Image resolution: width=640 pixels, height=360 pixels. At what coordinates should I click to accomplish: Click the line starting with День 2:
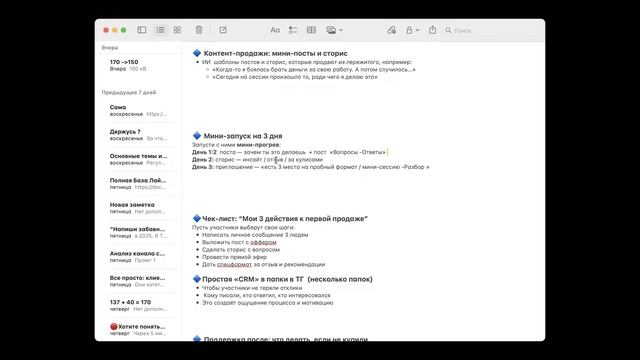(257, 160)
